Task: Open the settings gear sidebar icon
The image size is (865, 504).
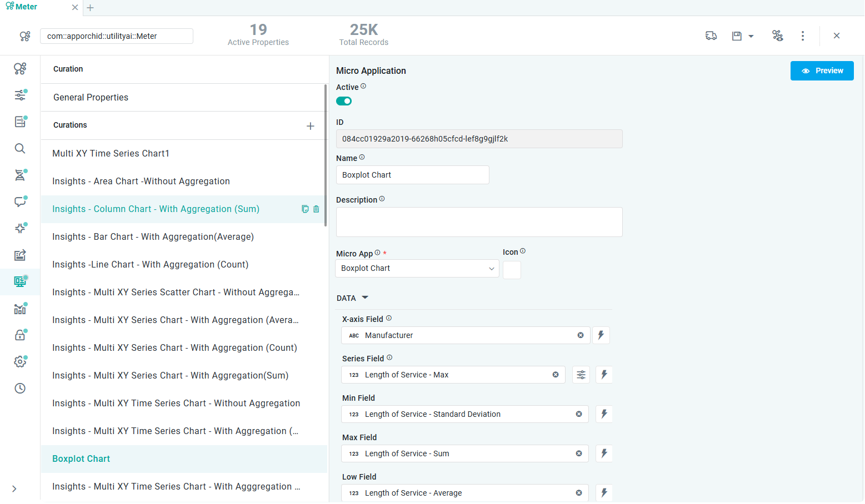Action: pyautogui.click(x=20, y=361)
